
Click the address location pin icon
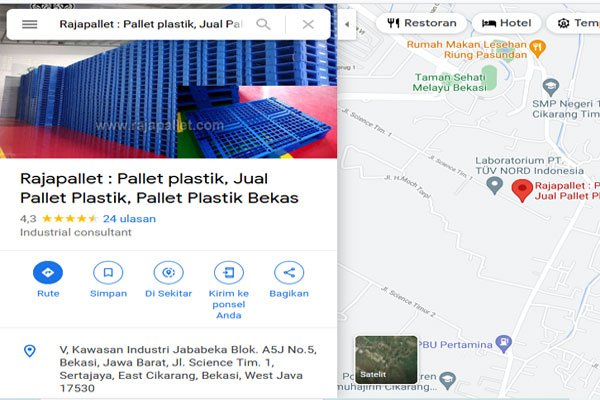[x=30, y=351]
